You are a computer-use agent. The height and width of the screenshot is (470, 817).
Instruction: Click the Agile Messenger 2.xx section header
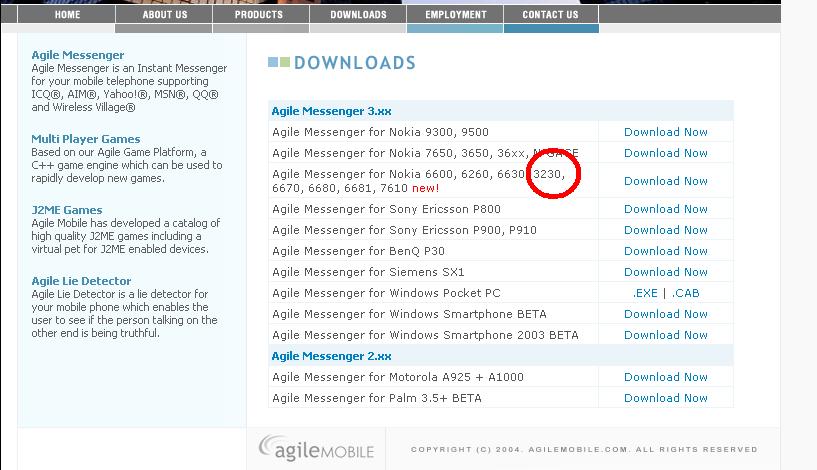pos(331,356)
